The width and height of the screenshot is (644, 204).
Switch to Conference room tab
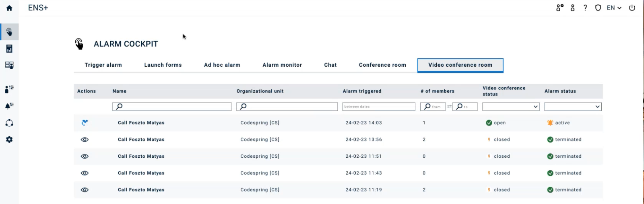pyautogui.click(x=382, y=65)
